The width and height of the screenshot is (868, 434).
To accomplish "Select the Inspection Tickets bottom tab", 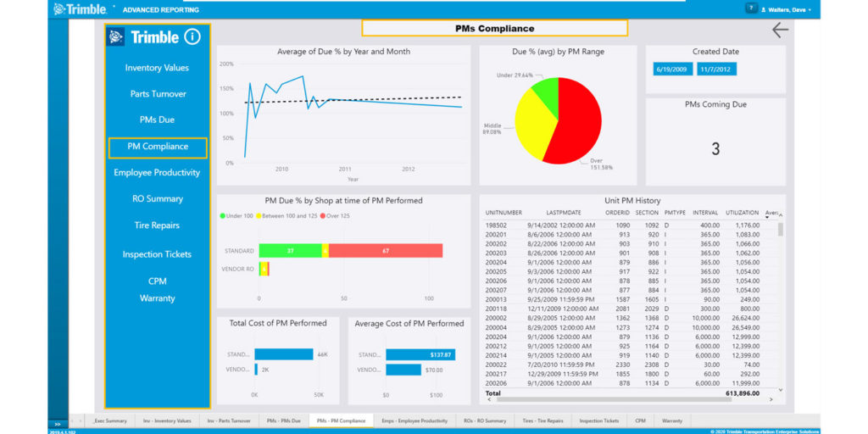I will click(x=598, y=420).
